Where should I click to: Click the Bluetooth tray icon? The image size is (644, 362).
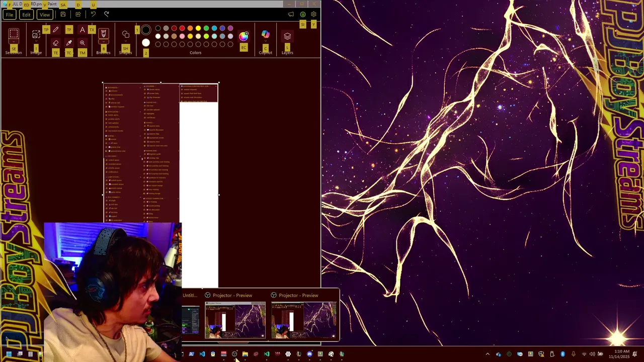coord(562,354)
